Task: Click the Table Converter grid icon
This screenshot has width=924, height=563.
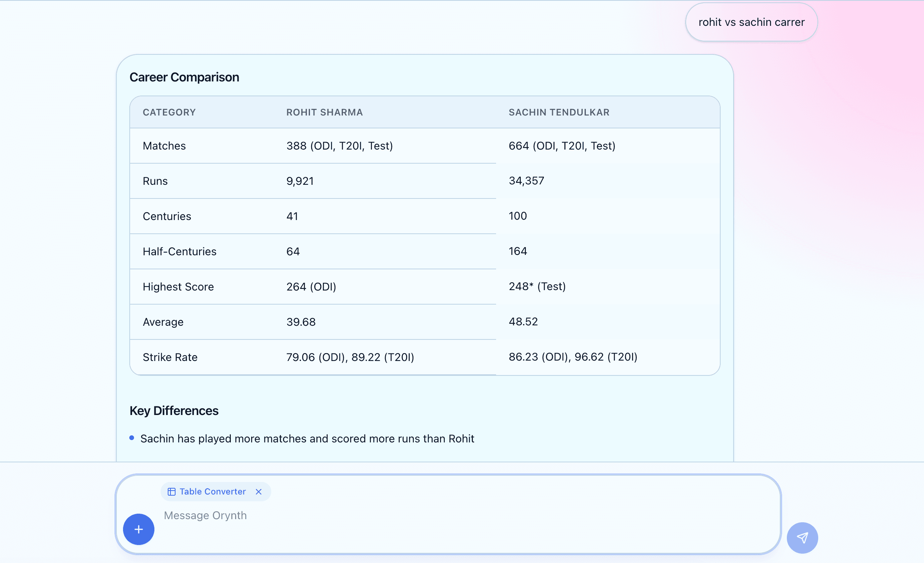Action: tap(172, 492)
